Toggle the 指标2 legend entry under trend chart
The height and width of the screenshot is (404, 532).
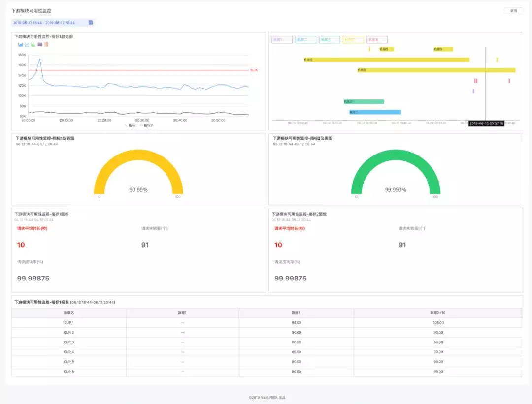coord(146,125)
